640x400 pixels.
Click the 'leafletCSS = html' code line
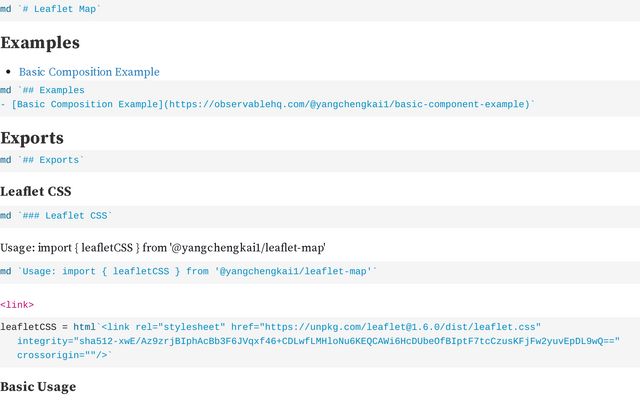271,327
